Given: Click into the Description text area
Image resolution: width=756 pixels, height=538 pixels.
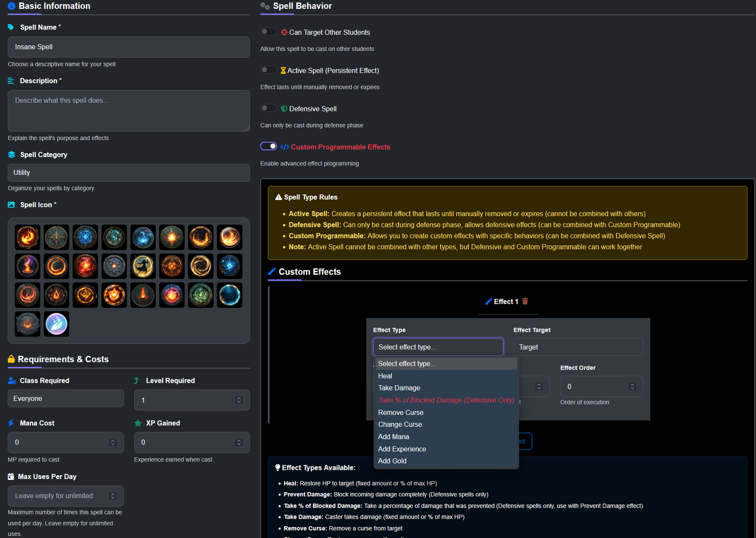Looking at the screenshot, I should [x=129, y=111].
